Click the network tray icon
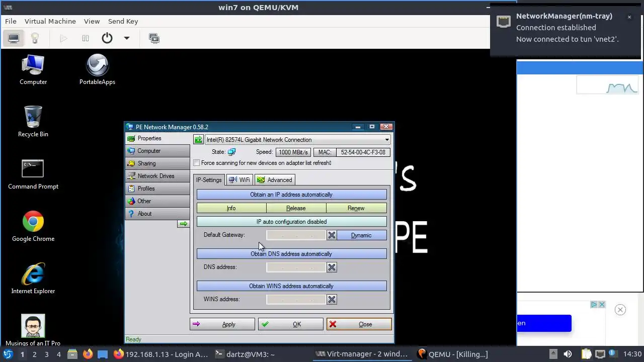The width and height of the screenshot is (644, 362). (x=600, y=354)
